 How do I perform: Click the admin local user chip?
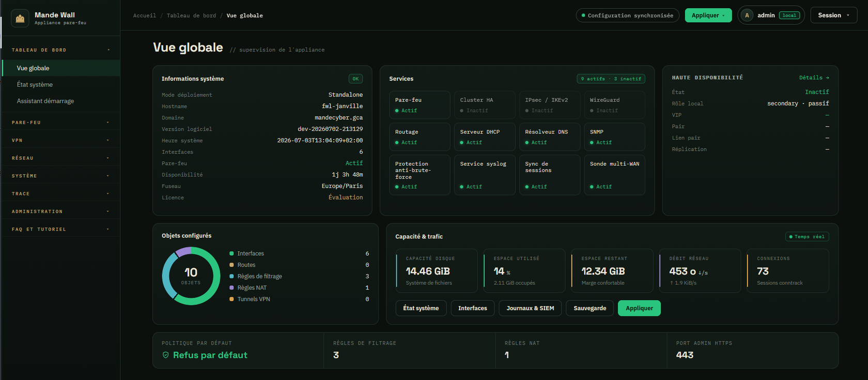(x=771, y=16)
